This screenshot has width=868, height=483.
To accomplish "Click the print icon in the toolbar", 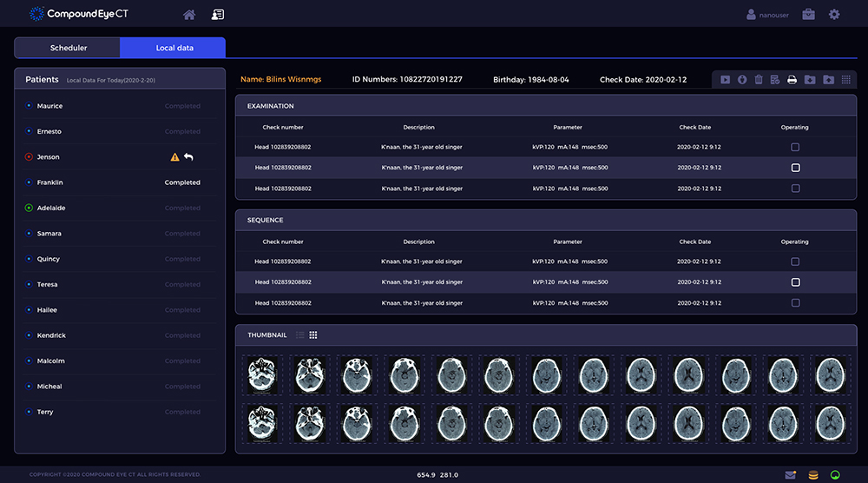I will (792, 80).
